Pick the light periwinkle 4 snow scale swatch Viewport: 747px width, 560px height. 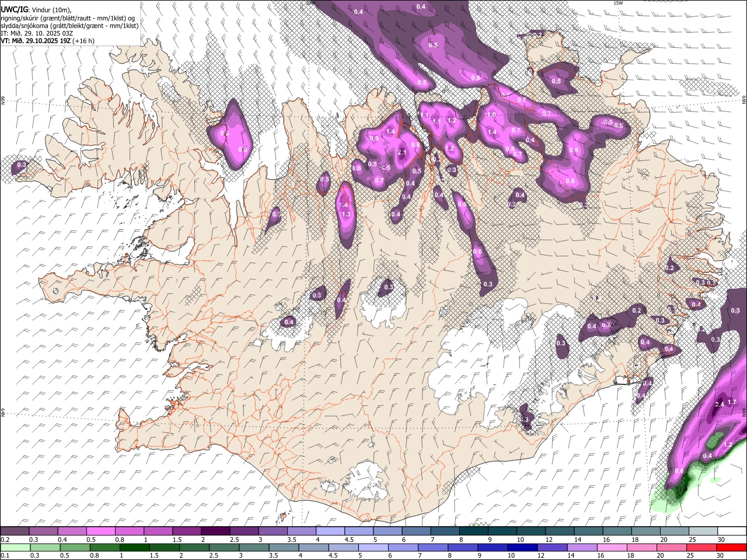[330, 531]
